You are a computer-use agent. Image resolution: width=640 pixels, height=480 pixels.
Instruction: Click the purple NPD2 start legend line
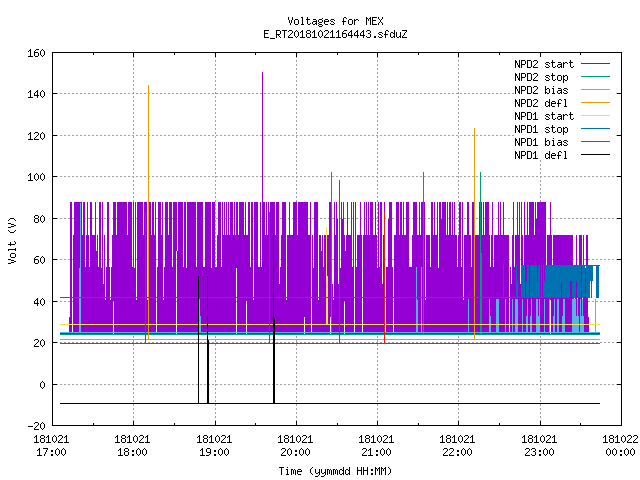[x=595, y=64]
